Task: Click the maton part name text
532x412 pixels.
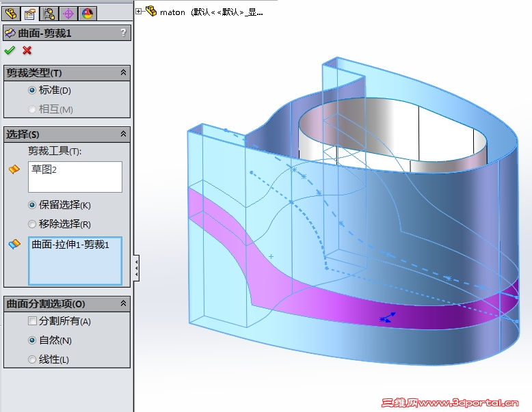Action: point(172,12)
